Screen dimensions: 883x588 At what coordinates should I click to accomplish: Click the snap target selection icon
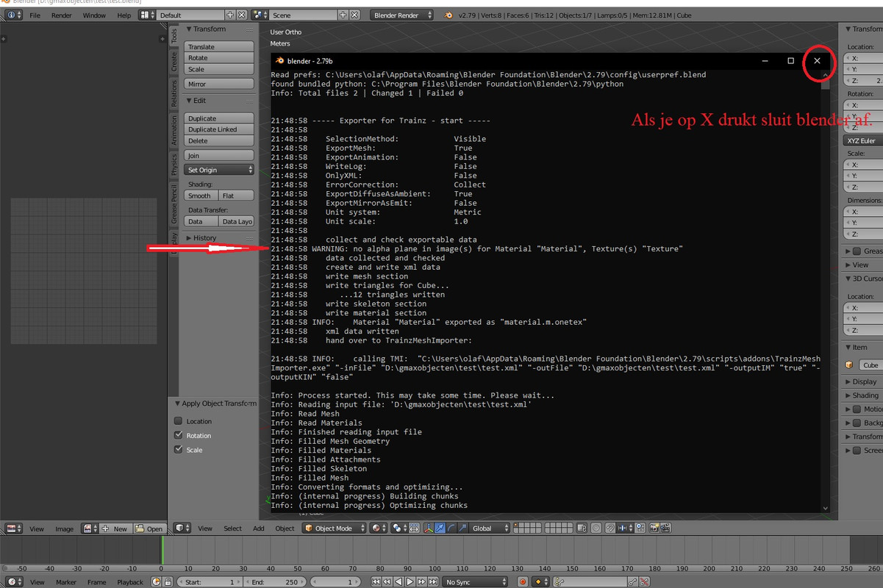(640, 528)
